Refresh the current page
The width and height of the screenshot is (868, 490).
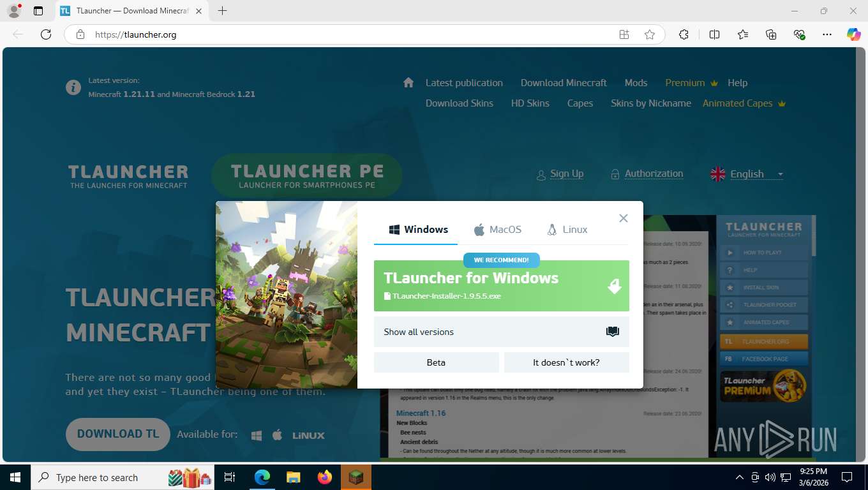pos(46,34)
